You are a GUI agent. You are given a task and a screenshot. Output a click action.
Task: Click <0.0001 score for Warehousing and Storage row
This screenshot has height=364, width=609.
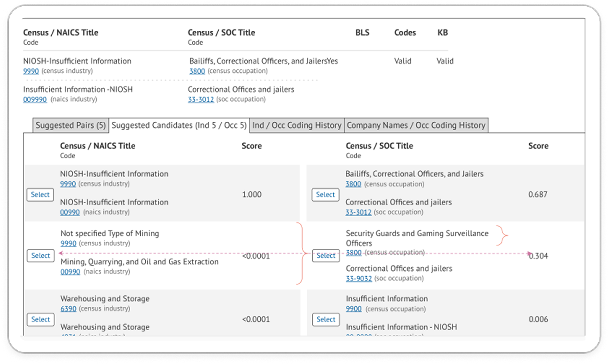[x=256, y=319]
